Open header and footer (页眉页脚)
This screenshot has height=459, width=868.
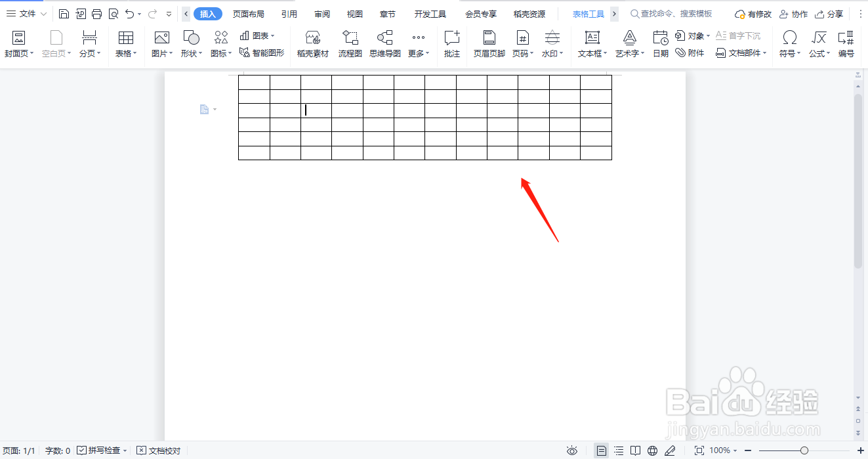(x=489, y=44)
